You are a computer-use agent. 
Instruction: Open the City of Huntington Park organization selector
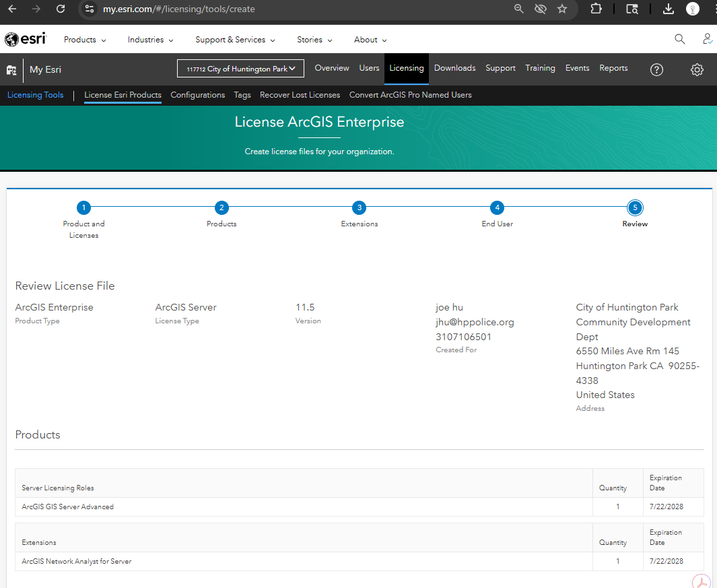240,69
